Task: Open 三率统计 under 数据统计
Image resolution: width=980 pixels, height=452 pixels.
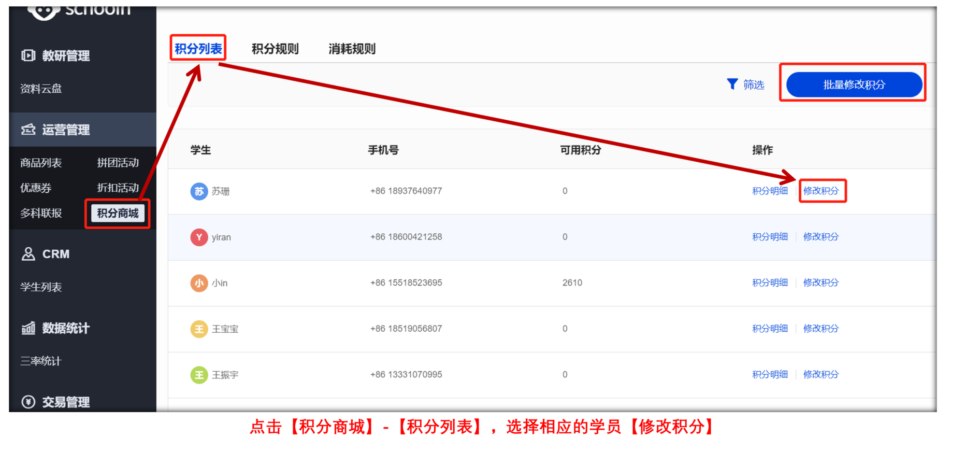Action: click(41, 361)
